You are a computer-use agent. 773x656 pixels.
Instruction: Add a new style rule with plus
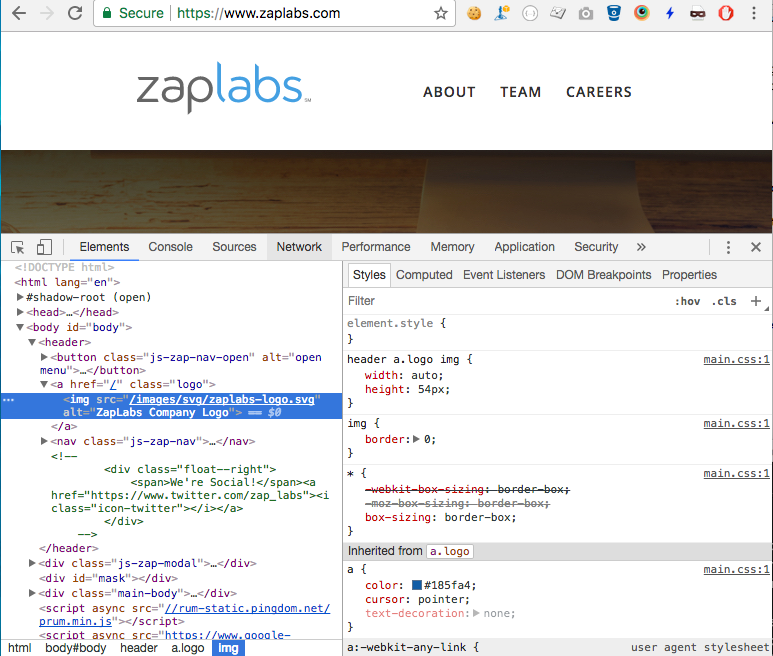click(756, 301)
